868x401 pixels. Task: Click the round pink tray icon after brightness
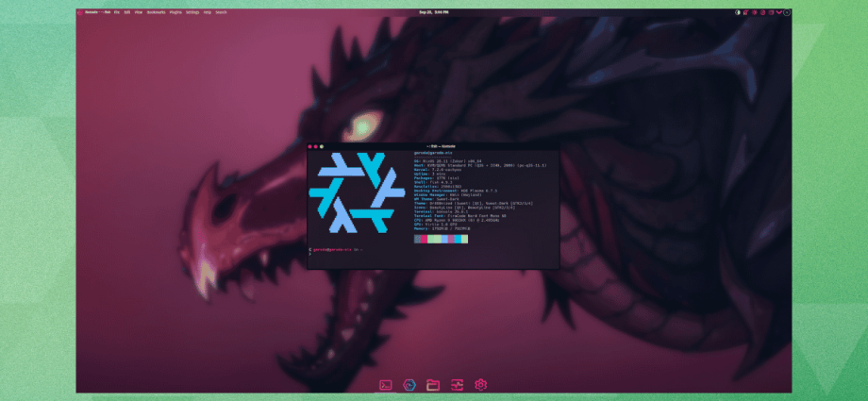point(763,12)
